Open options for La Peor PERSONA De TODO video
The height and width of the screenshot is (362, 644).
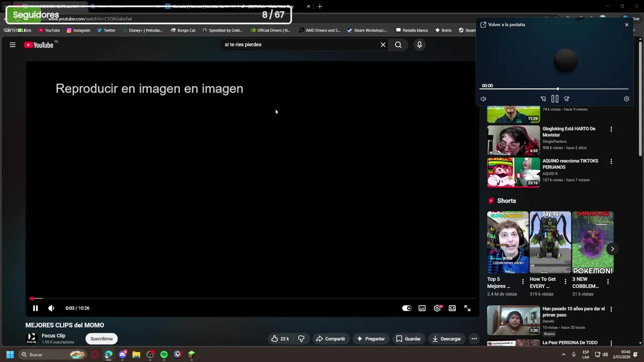(x=611, y=343)
